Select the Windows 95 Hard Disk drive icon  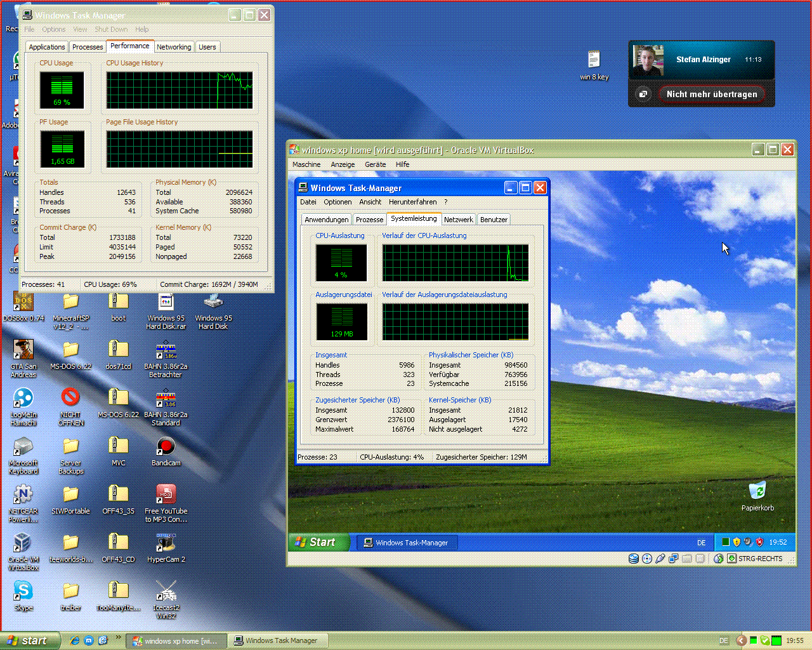pos(213,302)
